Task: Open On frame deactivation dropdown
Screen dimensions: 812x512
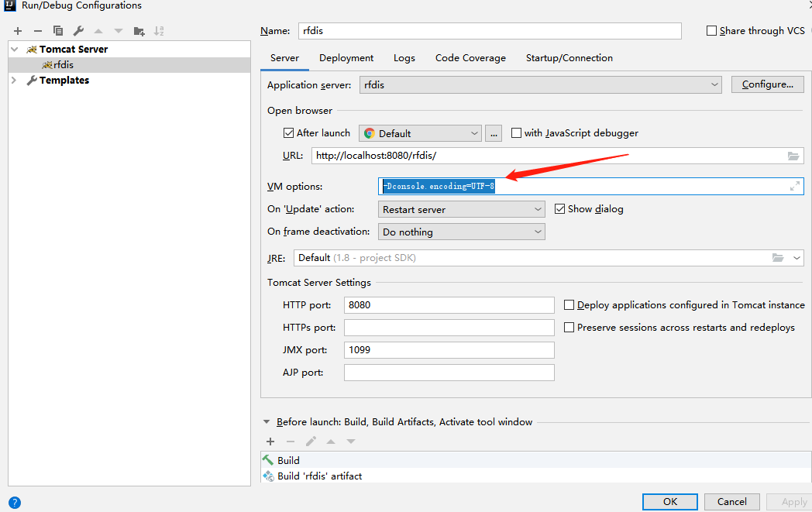Action: coord(462,232)
